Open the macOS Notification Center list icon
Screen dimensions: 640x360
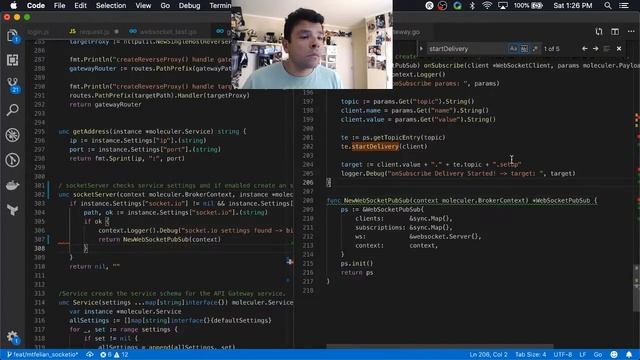(624, 5)
